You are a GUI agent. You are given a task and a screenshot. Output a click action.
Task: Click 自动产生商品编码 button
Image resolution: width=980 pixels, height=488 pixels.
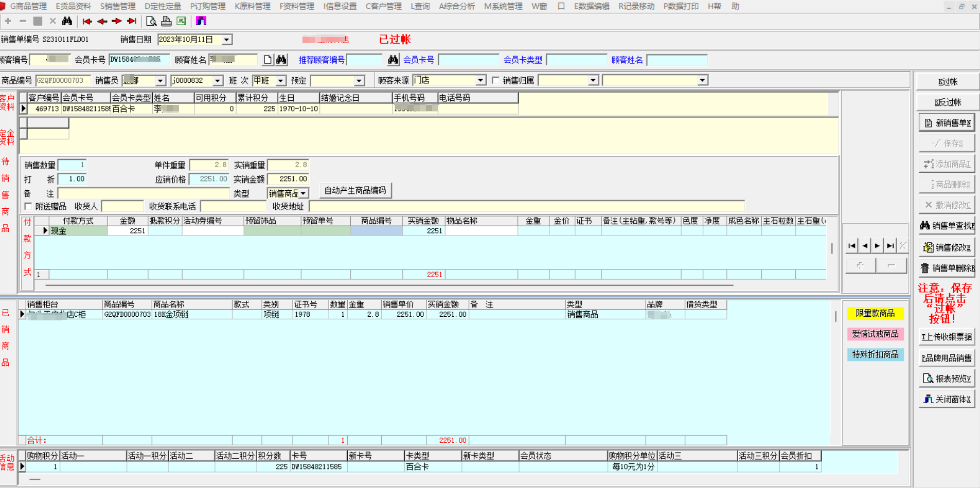(355, 190)
